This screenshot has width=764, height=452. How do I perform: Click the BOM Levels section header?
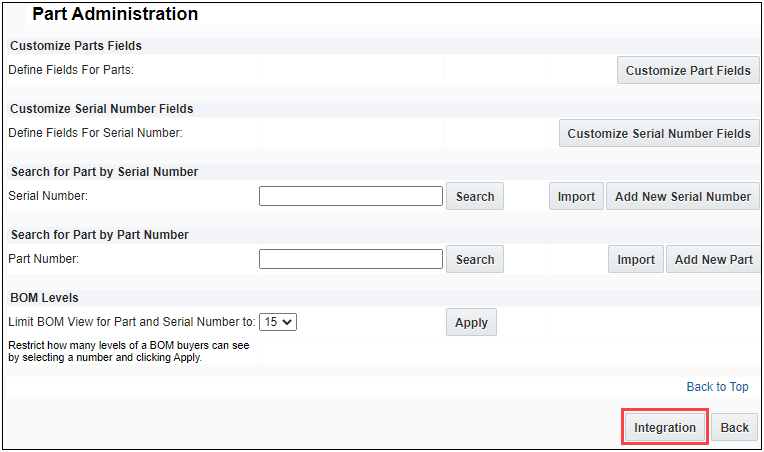point(44,298)
